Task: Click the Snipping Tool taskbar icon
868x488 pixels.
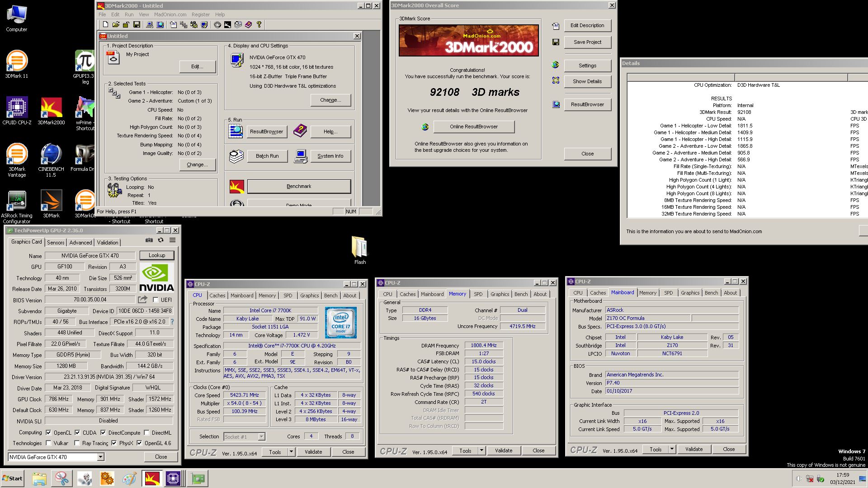Action: (62, 478)
